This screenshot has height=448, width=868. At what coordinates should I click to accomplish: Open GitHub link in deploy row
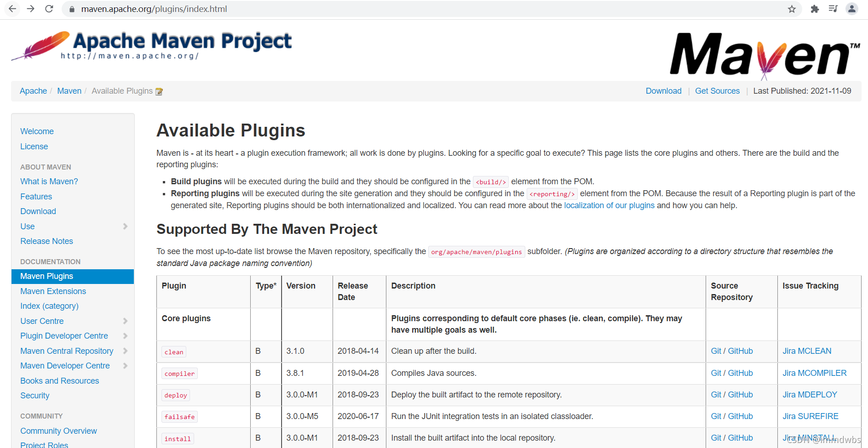[740, 395]
